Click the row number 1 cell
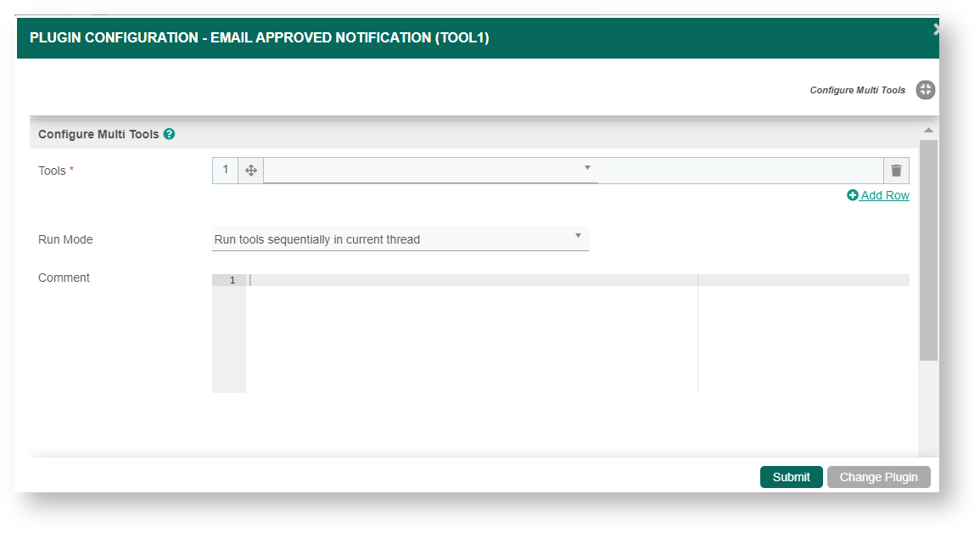The height and width of the screenshot is (533, 980). (226, 170)
